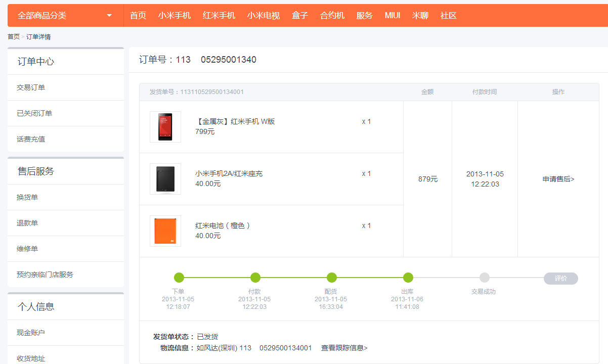Click the 下单 step marker on timeline
608x364 pixels.
click(179, 278)
